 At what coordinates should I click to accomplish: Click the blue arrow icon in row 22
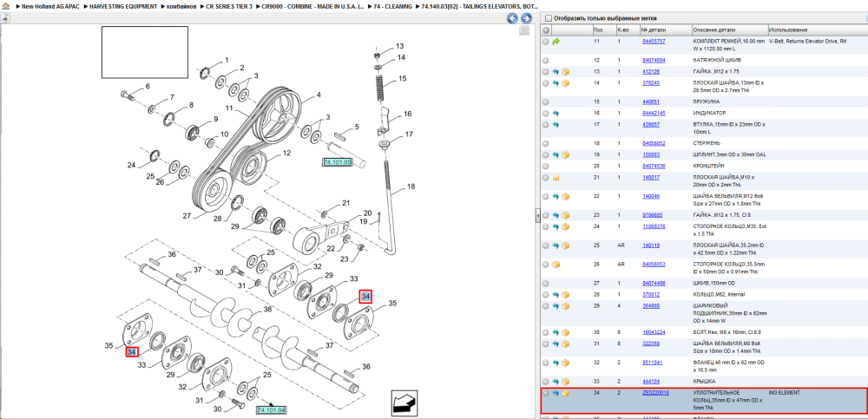(556, 197)
